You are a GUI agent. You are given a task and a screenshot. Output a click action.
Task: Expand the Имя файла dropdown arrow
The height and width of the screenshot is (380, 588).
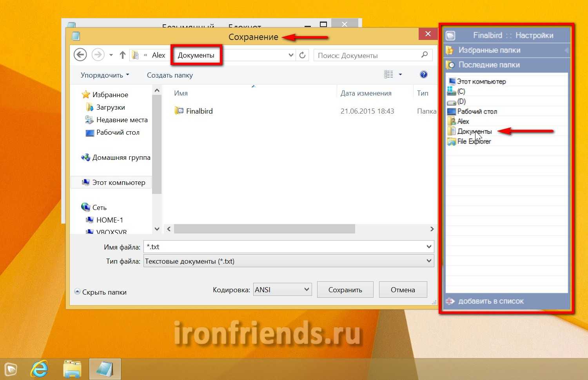pyautogui.click(x=429, y=247)
